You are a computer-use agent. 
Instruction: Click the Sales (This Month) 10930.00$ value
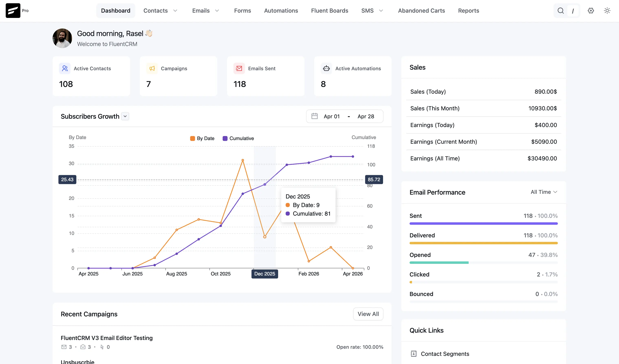click(542, 108)
